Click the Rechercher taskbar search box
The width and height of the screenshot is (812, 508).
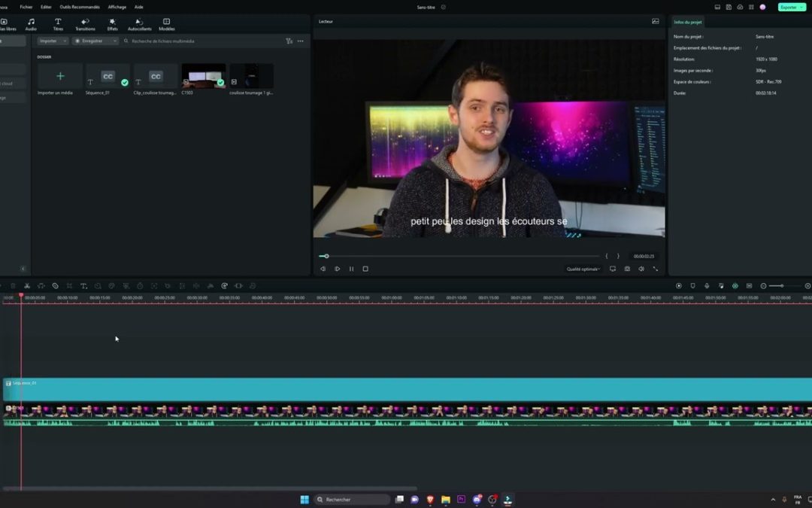352,499
